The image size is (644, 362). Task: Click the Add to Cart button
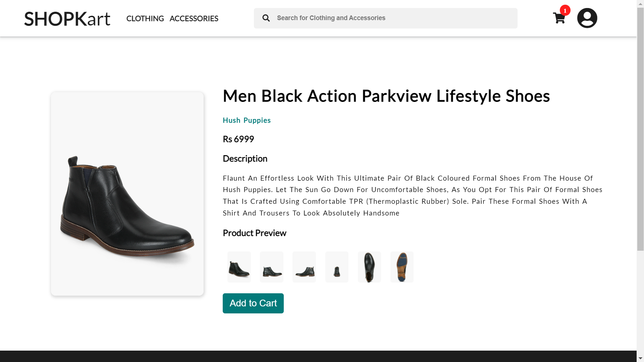coord(253,303)
